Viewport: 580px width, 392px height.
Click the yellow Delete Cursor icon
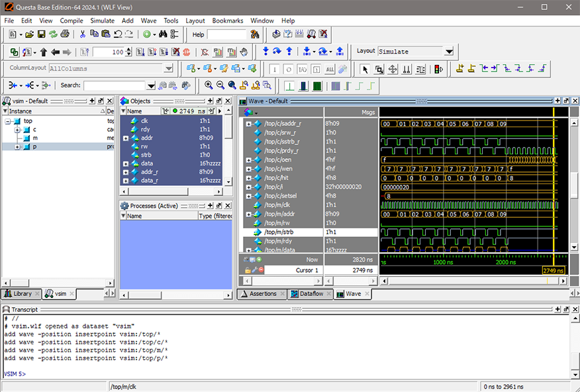(x=471, y=69)
